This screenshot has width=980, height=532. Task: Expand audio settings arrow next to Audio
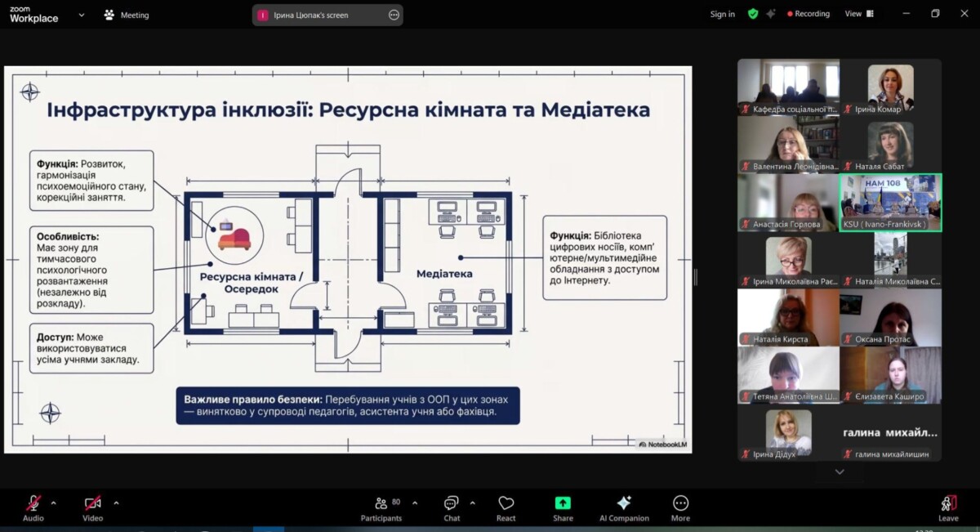tap(54, 503)
